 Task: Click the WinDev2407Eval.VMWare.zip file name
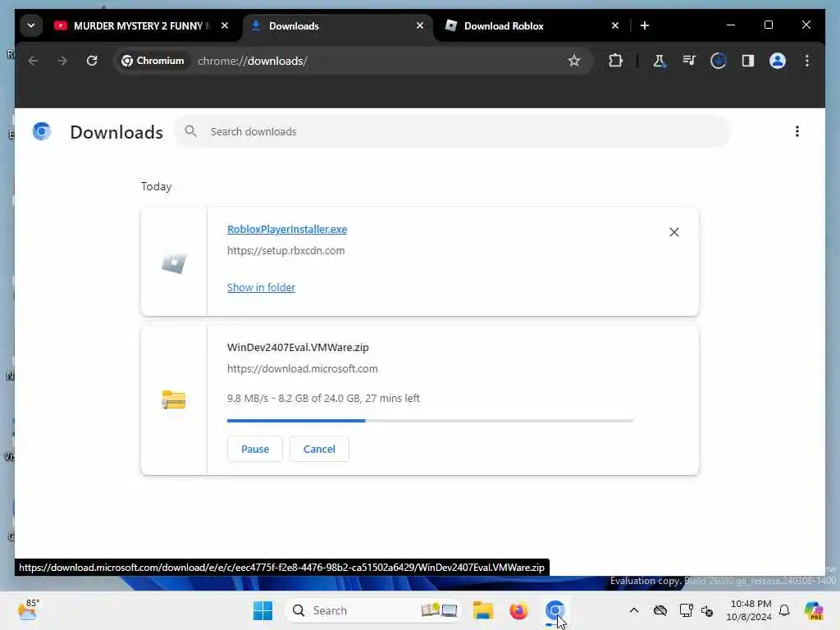[x=298, y=347]
